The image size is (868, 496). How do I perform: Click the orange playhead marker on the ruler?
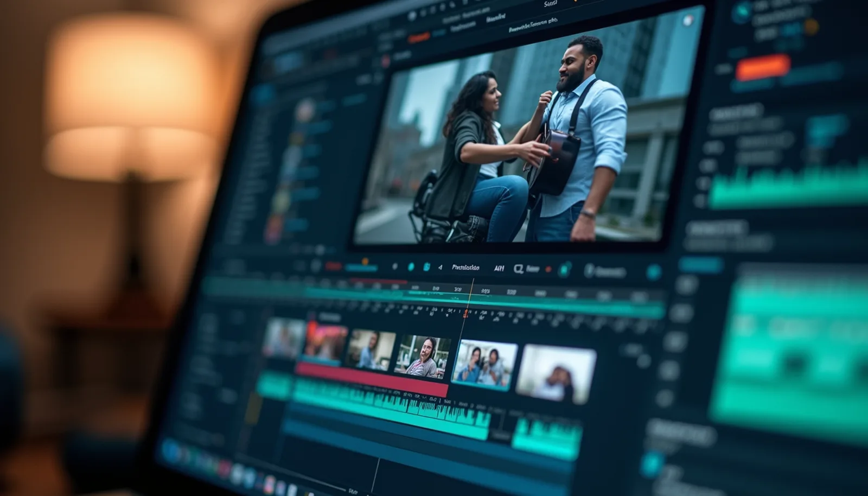coord(465,313)
